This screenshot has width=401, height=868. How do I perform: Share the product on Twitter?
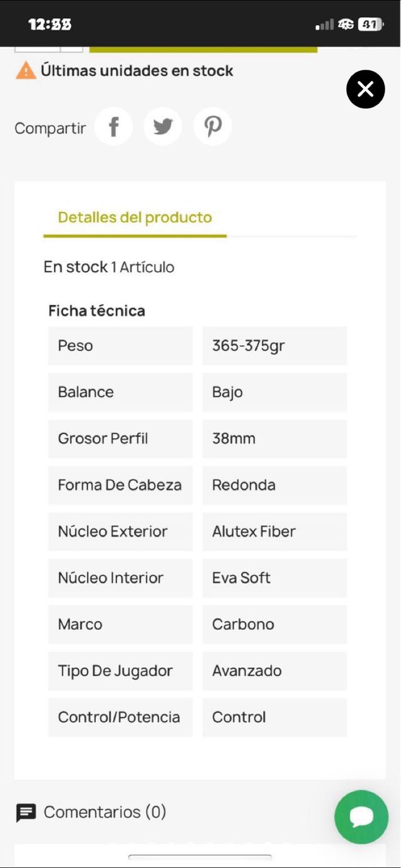163,126
